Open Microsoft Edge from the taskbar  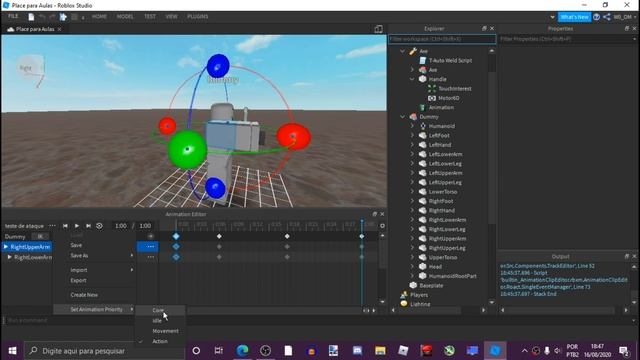point(242,351)
